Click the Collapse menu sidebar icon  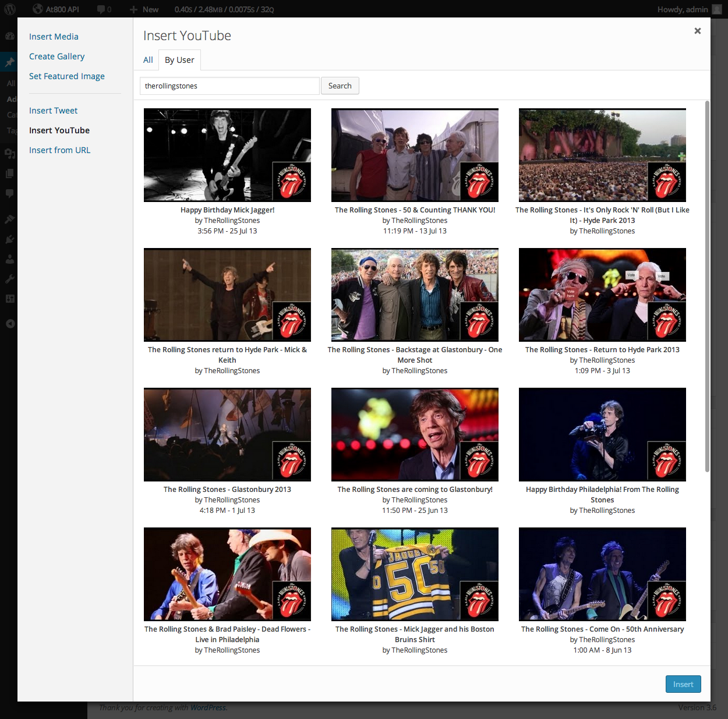click(x=10, y=324)
